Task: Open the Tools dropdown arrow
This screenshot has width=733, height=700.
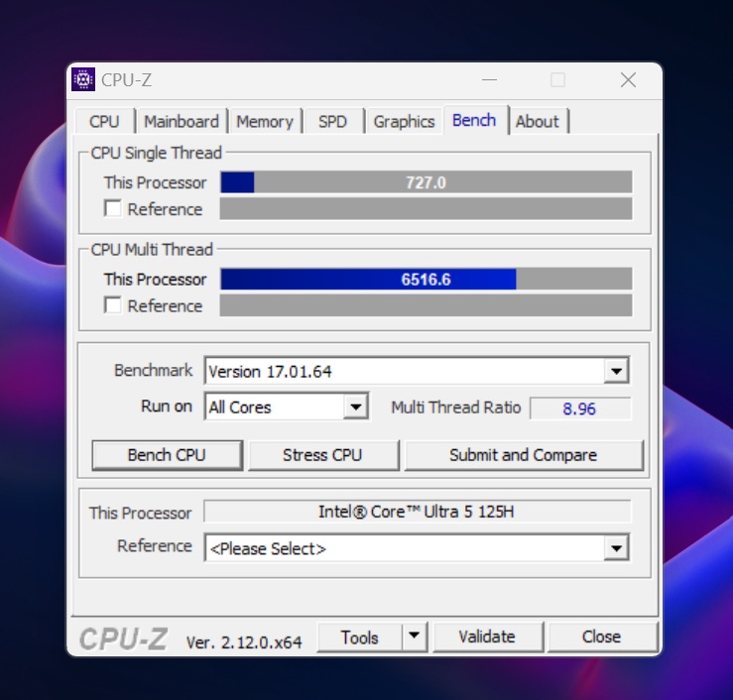Action: pos(414,636)
